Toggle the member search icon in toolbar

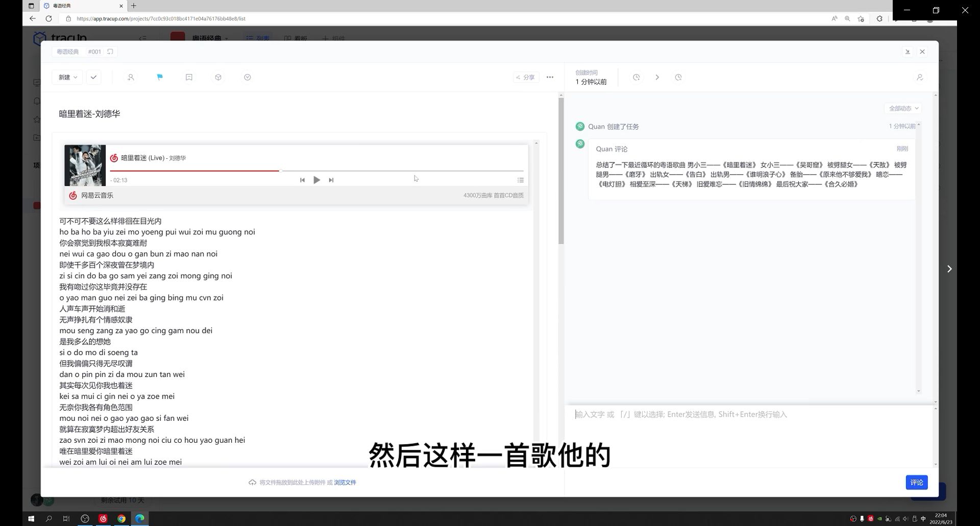click(x=131, y=77)
